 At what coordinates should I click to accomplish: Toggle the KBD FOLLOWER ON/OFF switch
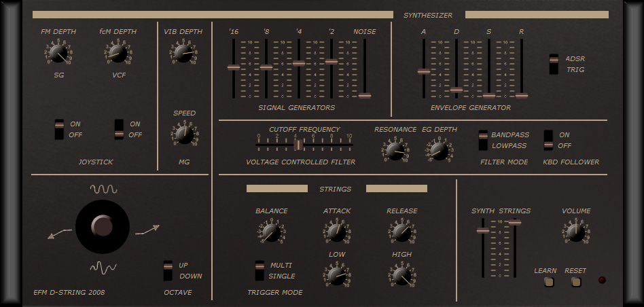[548, 141]
